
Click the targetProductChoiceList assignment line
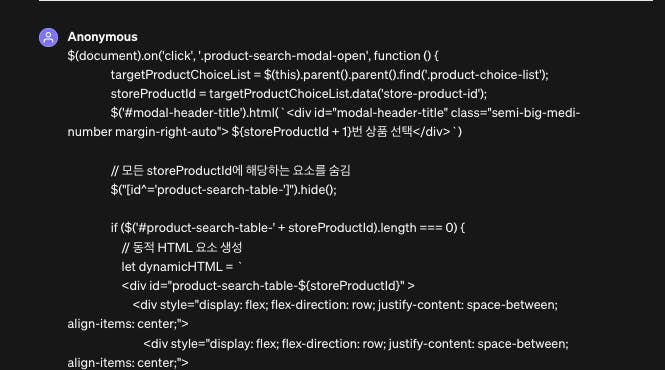pos(329,75)
